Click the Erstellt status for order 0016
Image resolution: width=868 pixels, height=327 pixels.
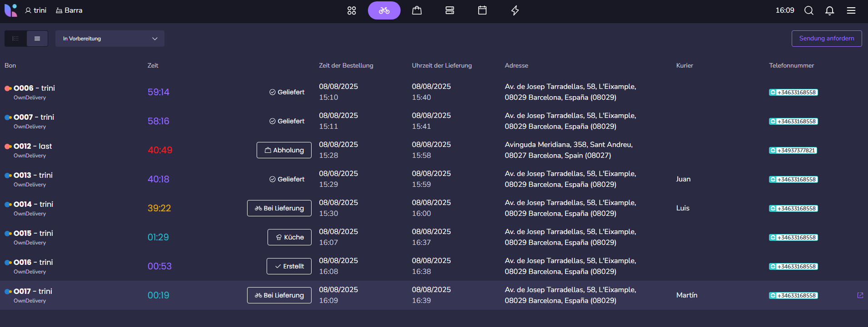tap(289, 266)
